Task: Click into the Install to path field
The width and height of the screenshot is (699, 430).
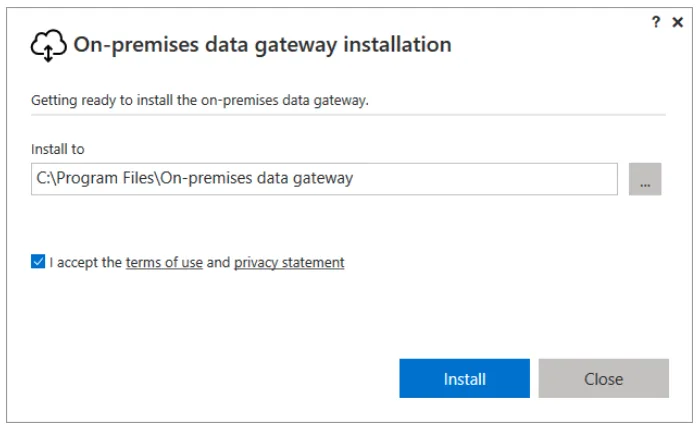Action: pyautogui.click(x=324, y=179)
